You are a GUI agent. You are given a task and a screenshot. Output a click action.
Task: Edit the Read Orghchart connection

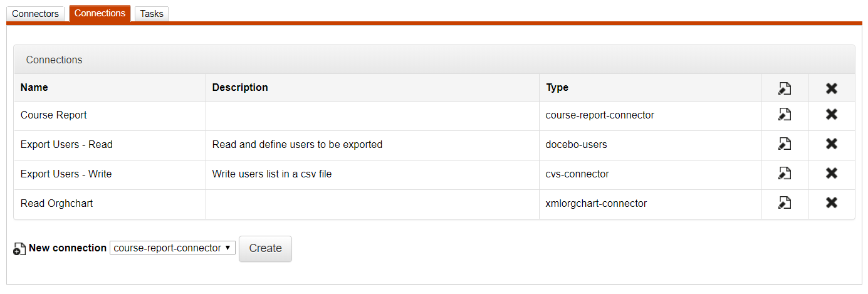coord(785,203)
